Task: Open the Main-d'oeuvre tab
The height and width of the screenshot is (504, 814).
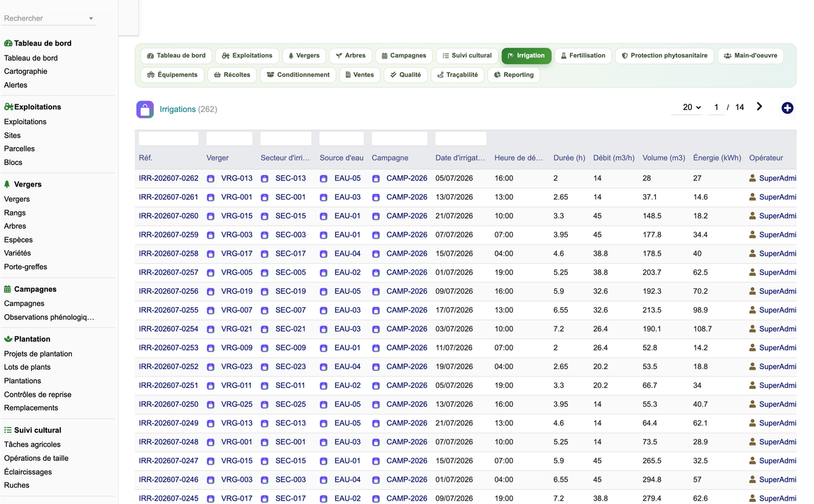Action: point(750,56)
